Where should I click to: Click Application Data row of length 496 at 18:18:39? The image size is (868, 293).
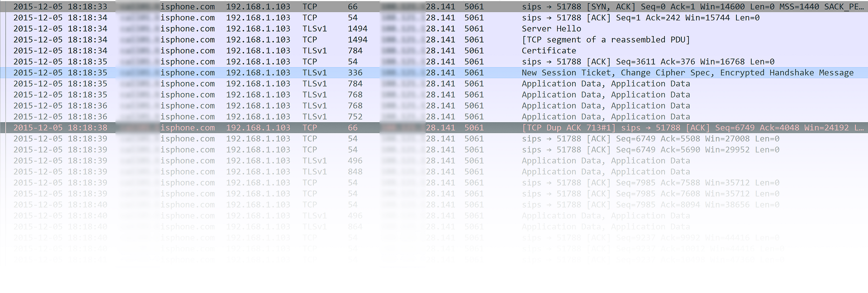pyautogui.click(x=434, y=161)
